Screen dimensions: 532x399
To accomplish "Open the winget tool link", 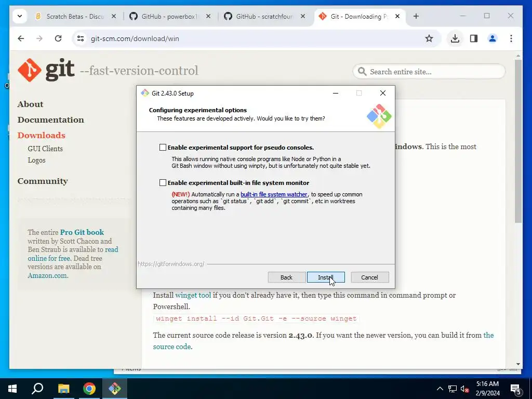I will point(193,295).
